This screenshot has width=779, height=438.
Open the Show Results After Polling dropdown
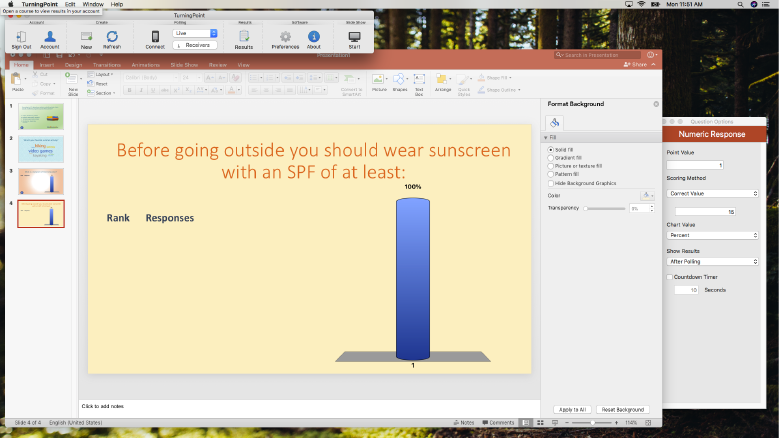tap(712, 262)
